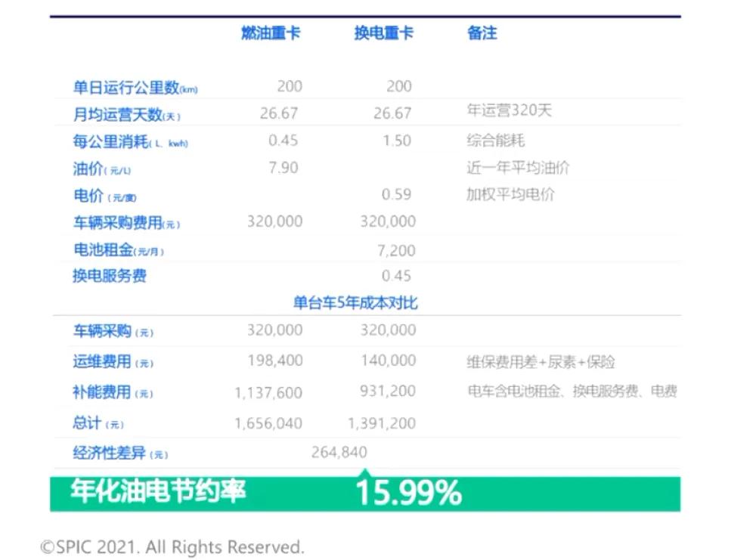This screenshot has height=560, width=756.
Task: Click the 燃油重卡 column header
Action: pyautogui.click(x=271, y=34)
